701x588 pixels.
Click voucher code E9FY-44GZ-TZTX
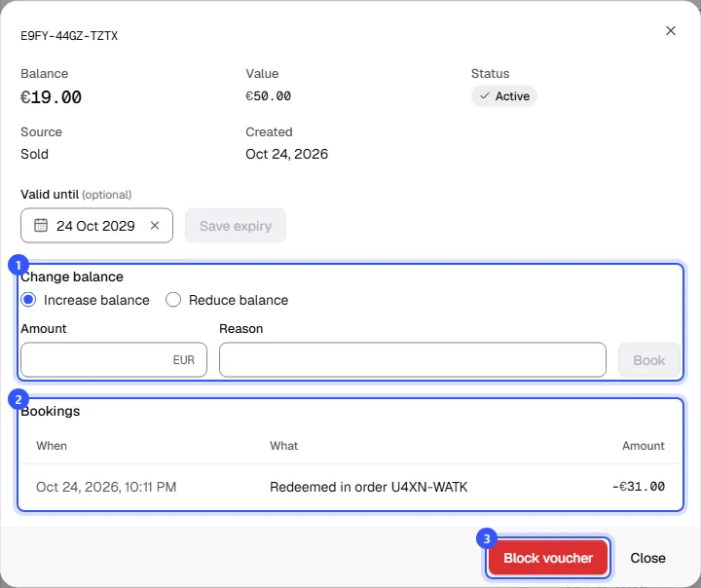click(69, 36)
